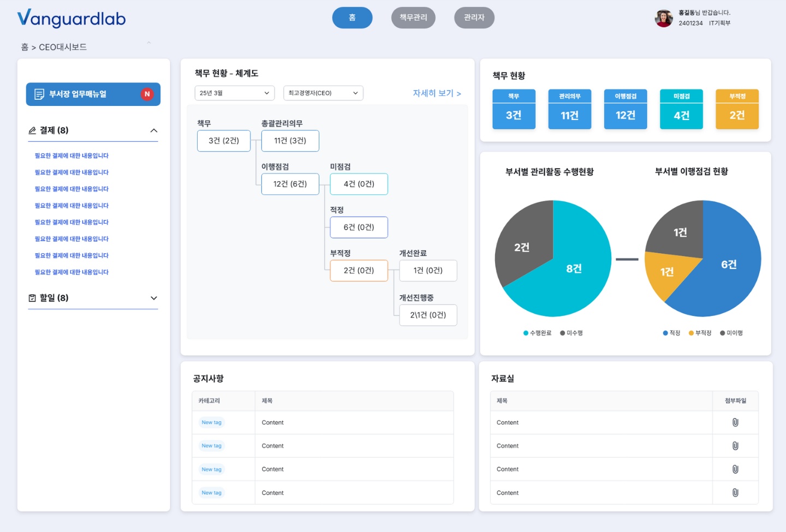Collapse the 결제 (8) section
The height and width of the screenshot is (532, 786).
[x=154, y=130]
